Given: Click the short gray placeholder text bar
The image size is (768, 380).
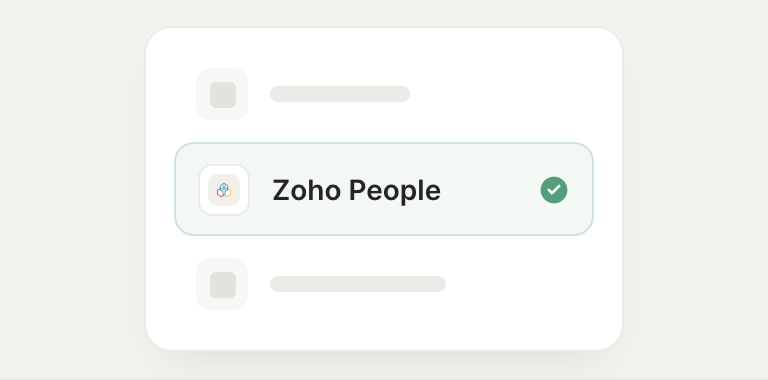Looking at the screenshot, I should [x=340, y=94].
